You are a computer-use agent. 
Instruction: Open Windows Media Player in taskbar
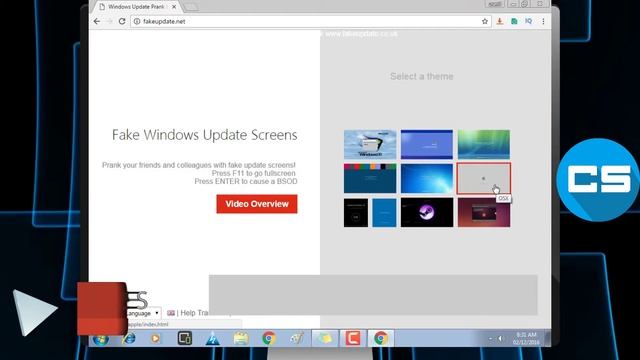click(156, 338)
